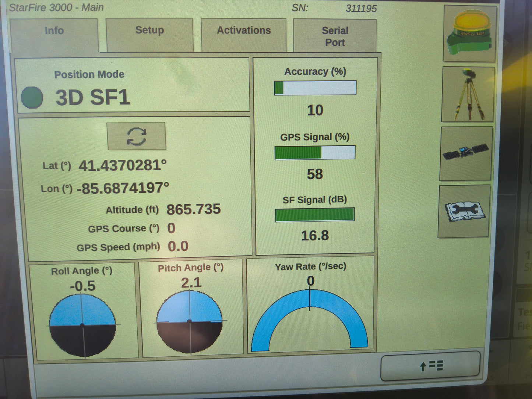Open the tripod base station icon
The width and height of the screenshot is (532, 399).
tap(467, 94)
